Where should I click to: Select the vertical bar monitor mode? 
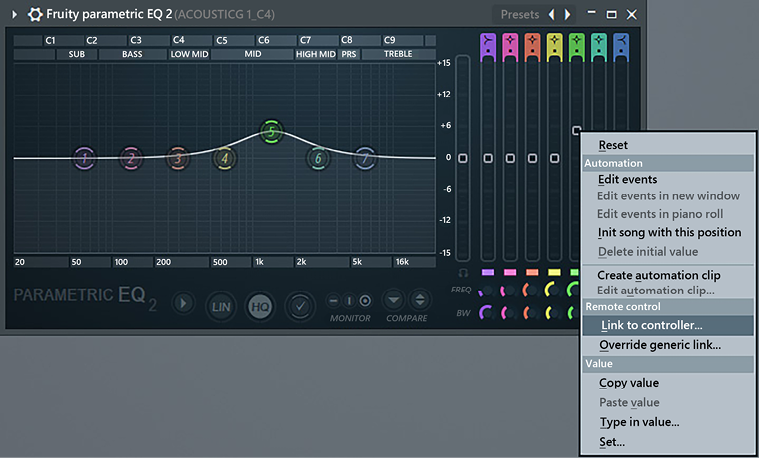pos(349,301)
